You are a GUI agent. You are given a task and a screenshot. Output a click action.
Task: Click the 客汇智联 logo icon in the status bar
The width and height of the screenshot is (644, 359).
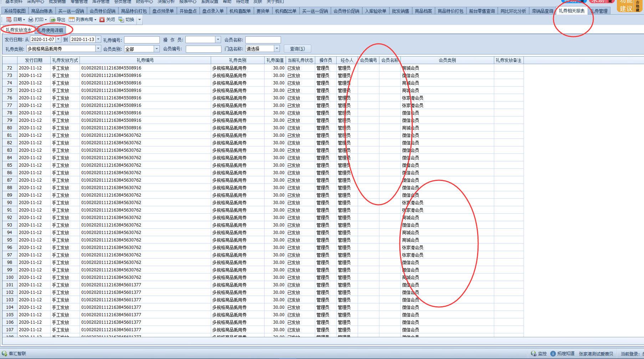(x=4, y=353)
